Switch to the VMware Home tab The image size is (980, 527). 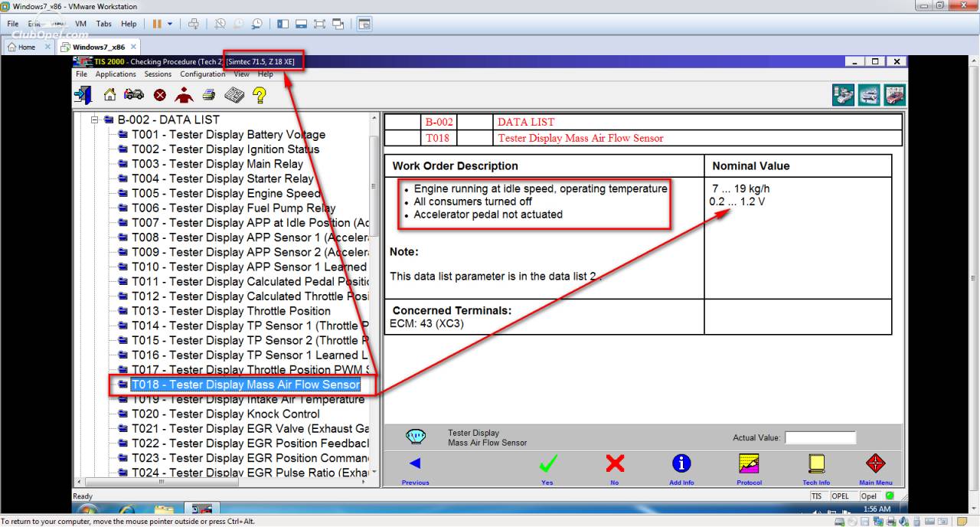[27, 47]
